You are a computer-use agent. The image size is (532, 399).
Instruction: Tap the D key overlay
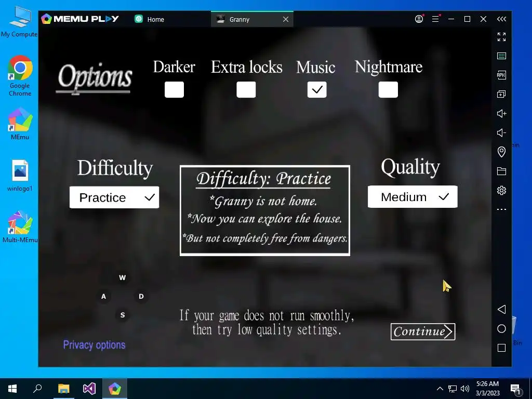coord(141,296)
